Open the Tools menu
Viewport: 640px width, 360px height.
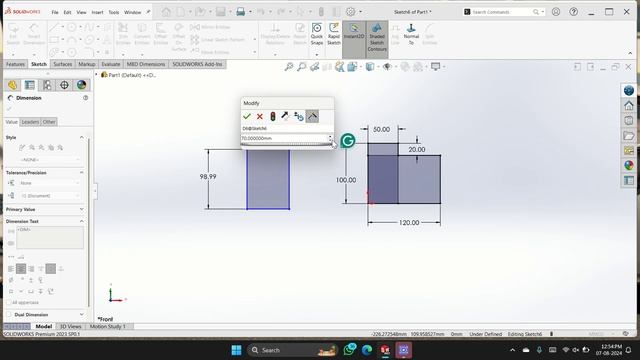[113, 12]
